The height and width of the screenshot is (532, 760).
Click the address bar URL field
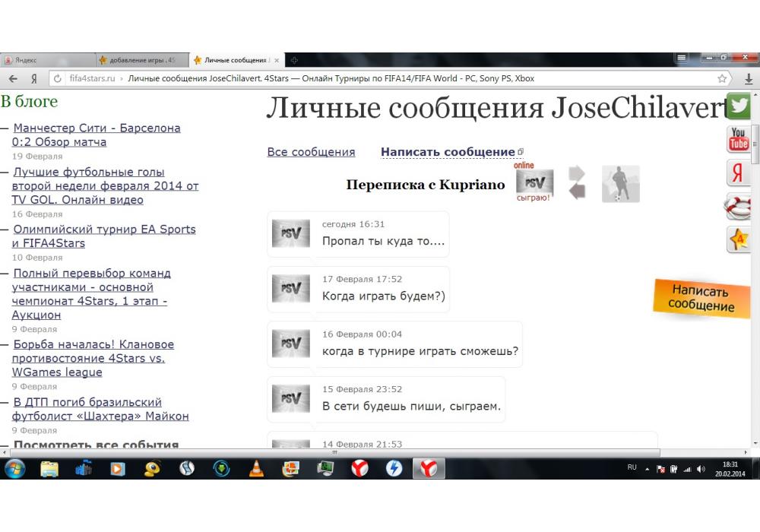(x=380, y=78)
